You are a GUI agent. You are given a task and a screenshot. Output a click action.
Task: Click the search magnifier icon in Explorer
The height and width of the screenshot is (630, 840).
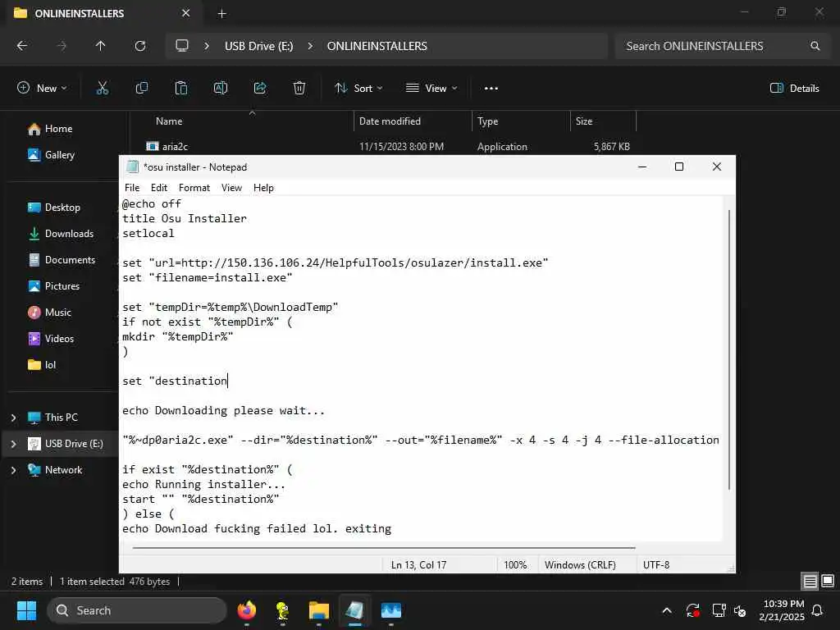815,46
